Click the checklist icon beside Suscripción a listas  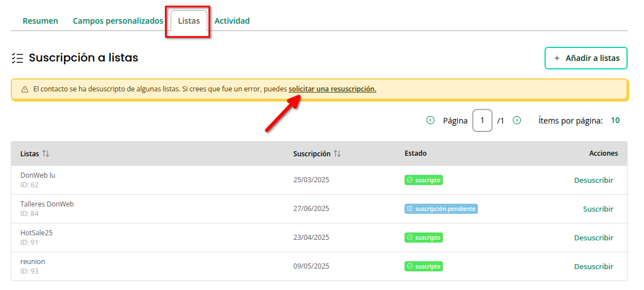[x=18, y=58]
